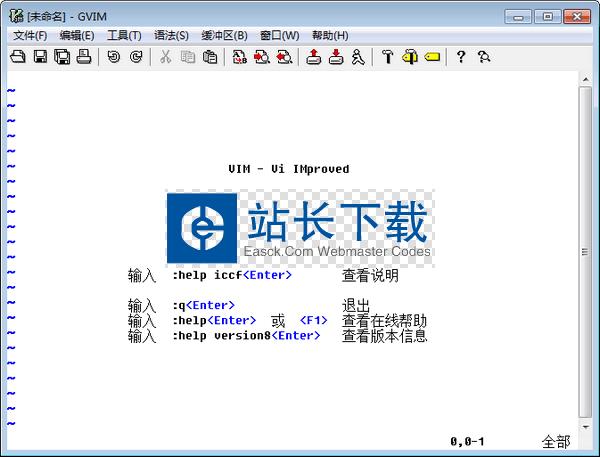The width and height of the screenshot is (600, 457).
Task: Click the vertical scrollbar thumb
Action: tap(585, 252)
